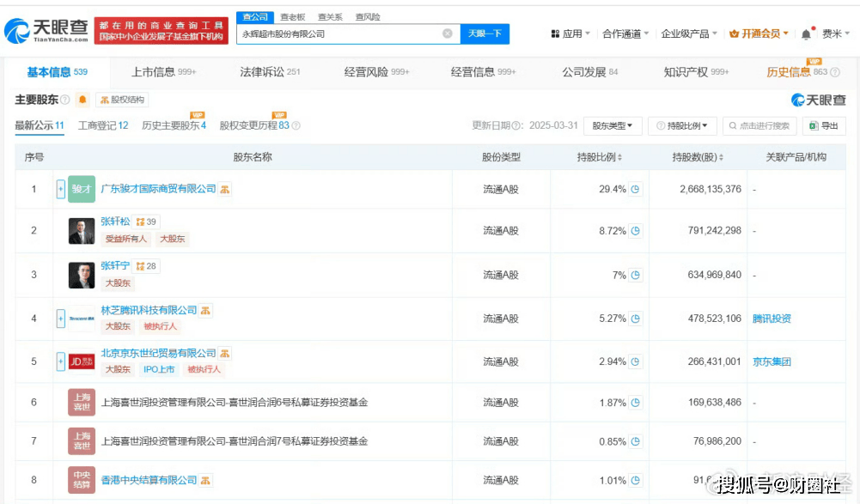Open shareholding pie icon for 2.94%
The width and height of the screenshot is (860, 504).
[x=635, y=361]
